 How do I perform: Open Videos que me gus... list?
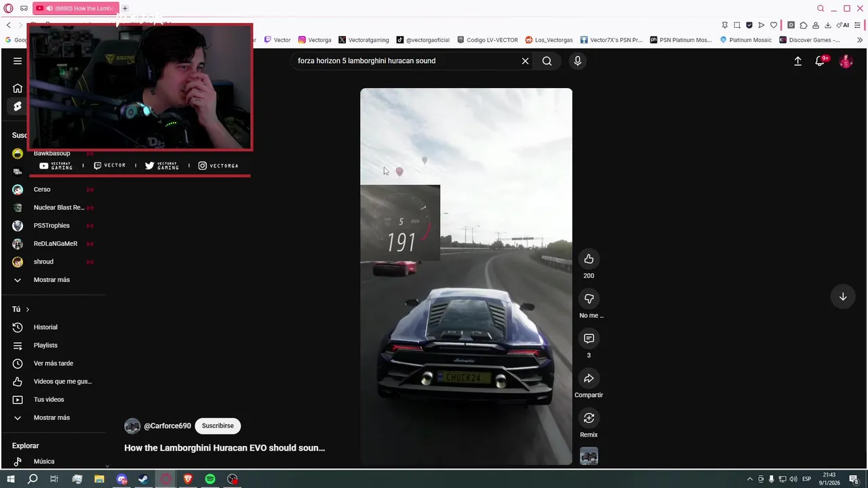point(62,382)
